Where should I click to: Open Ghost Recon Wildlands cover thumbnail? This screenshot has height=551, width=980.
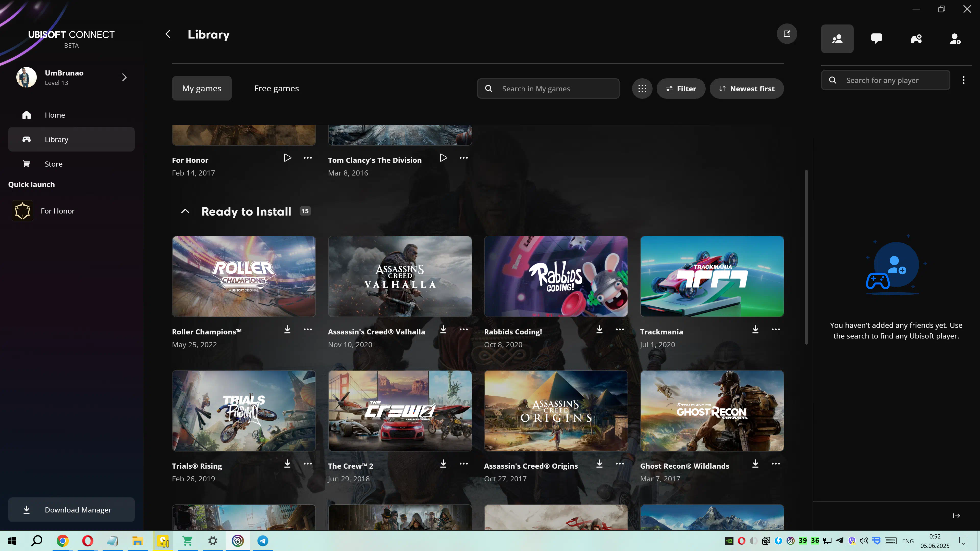pos(712,411)
